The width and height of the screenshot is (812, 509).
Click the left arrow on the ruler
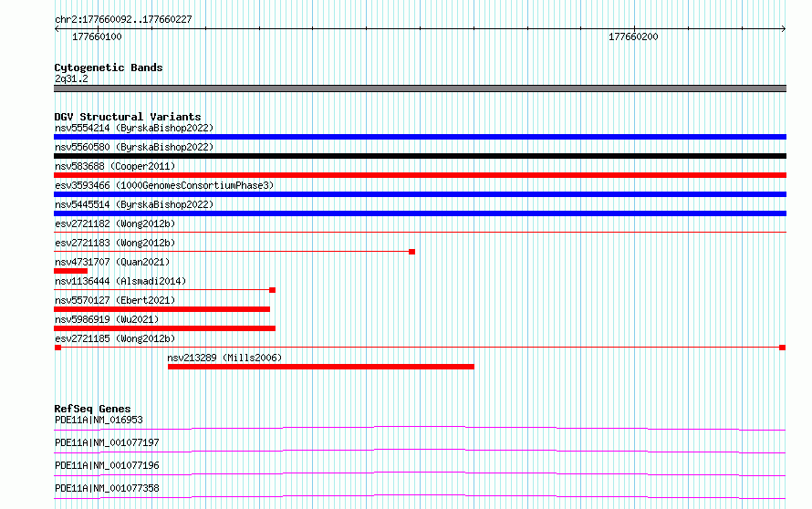coord(57,29)
